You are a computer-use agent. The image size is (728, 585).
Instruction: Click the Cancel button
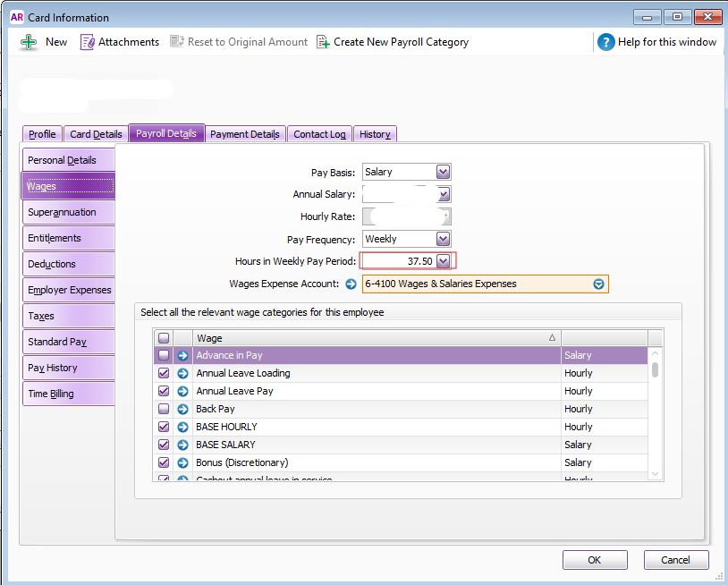tap(675, 560)
